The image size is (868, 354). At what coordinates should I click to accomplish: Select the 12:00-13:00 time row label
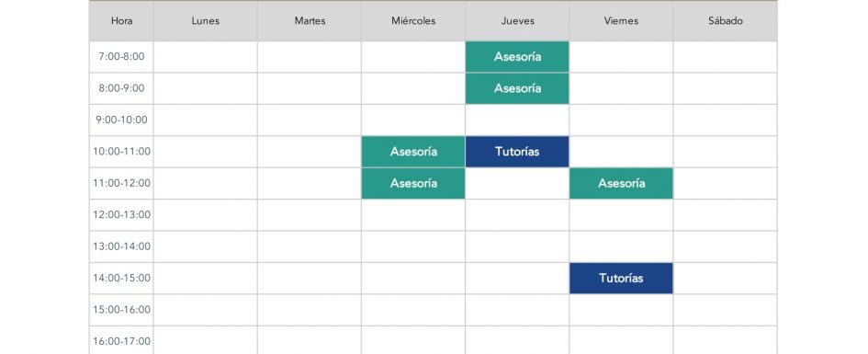[x=121, y=214]
